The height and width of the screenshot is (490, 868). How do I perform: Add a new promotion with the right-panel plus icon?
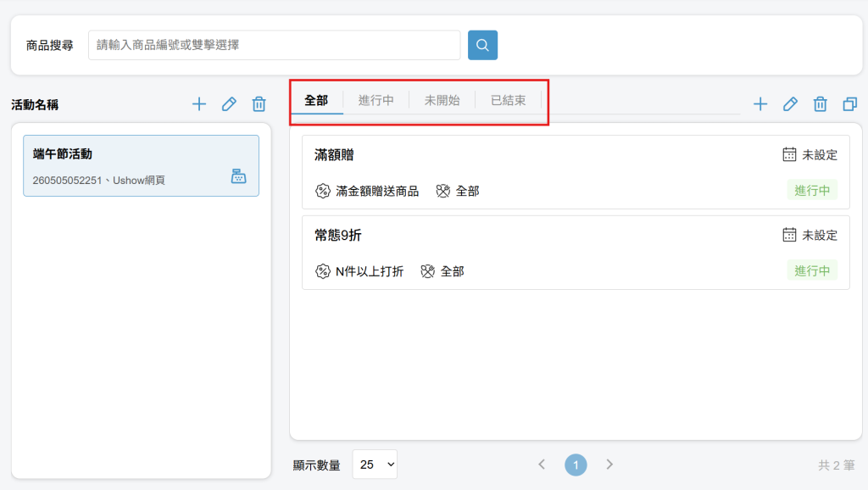tap(760, 104)
